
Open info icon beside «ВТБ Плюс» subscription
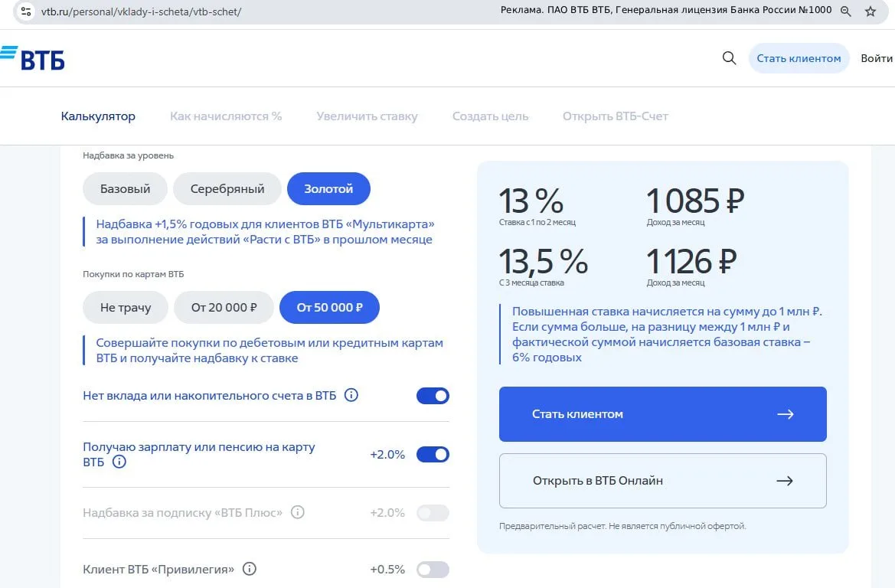[297, 512]
